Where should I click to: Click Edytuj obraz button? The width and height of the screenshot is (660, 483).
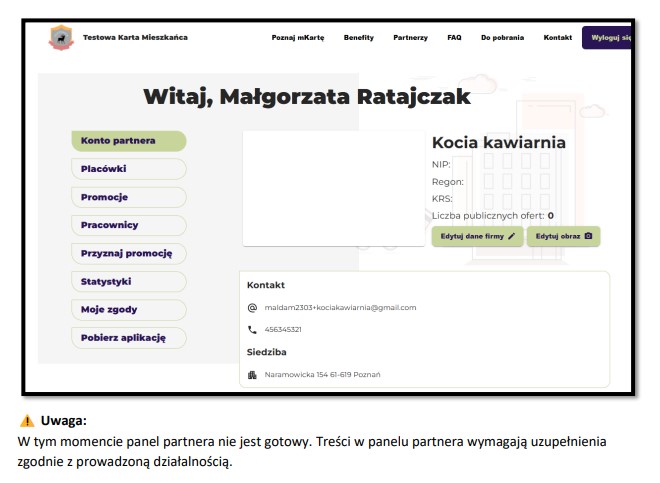[564, 237]
